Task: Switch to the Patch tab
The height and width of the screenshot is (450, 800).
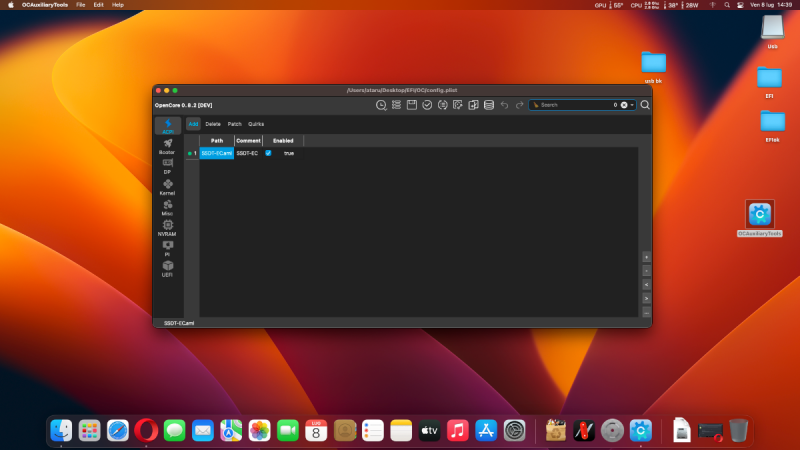Action: 234,123
